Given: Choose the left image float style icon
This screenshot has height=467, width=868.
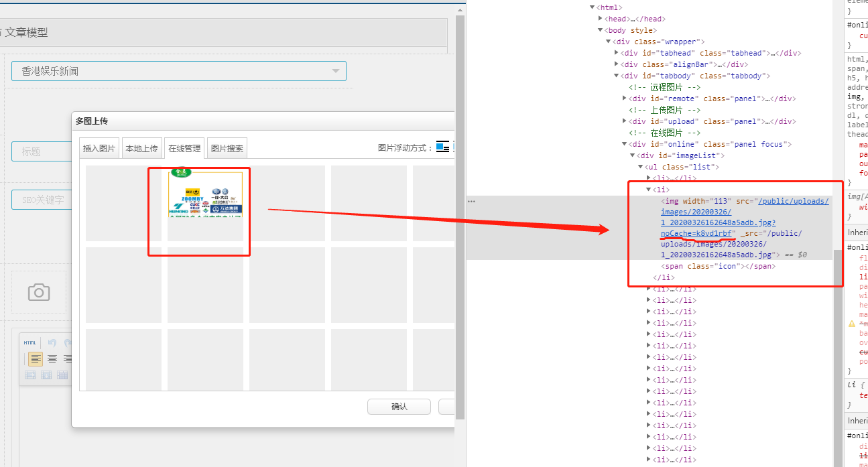Looking at the screenshot, I should (x=442, y=147).
